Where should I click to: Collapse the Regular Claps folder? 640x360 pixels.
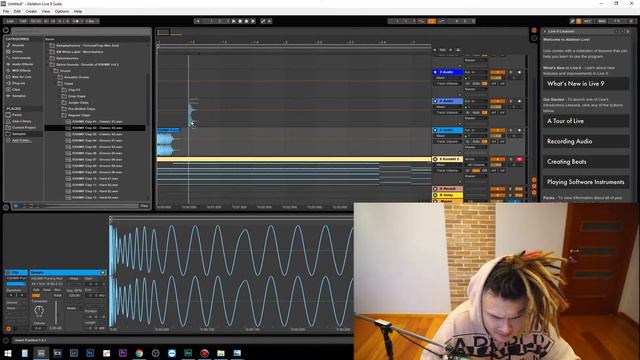78,115
